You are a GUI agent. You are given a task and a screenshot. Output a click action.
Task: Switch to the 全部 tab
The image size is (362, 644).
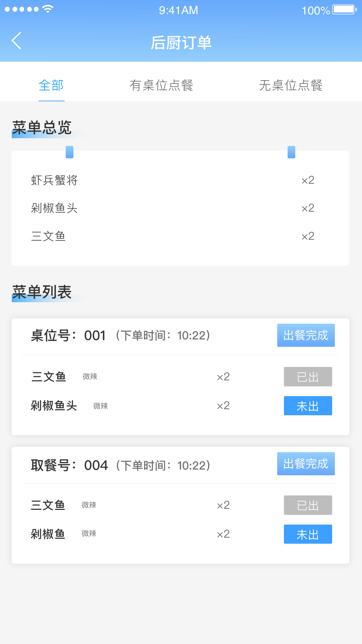tap(51, 85)
